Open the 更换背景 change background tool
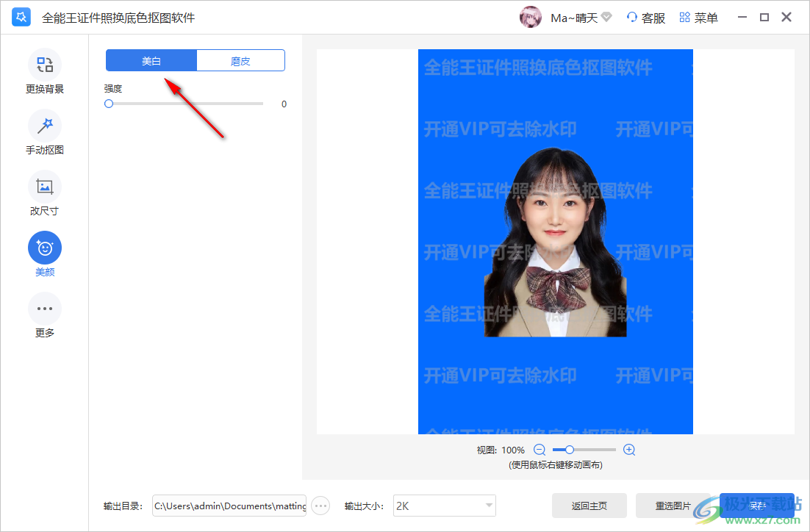810x532 pixels. pos(45,71)
